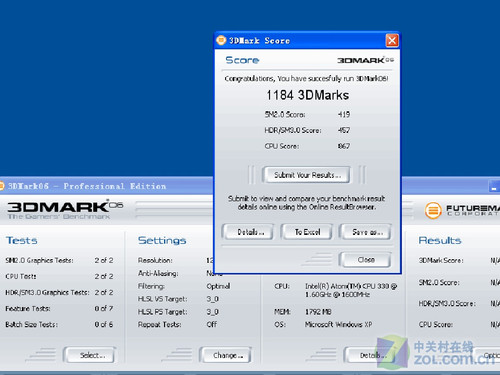Click the Save as button
500x375 pixels.
pos(365,232)
